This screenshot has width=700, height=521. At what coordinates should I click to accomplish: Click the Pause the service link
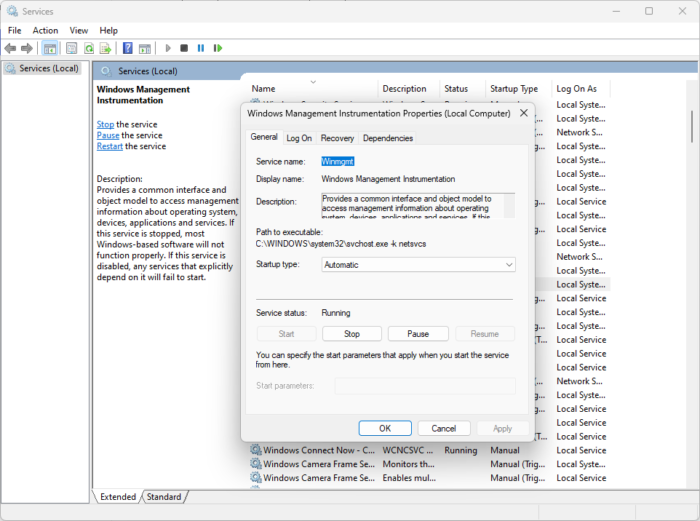coord(108,135)
